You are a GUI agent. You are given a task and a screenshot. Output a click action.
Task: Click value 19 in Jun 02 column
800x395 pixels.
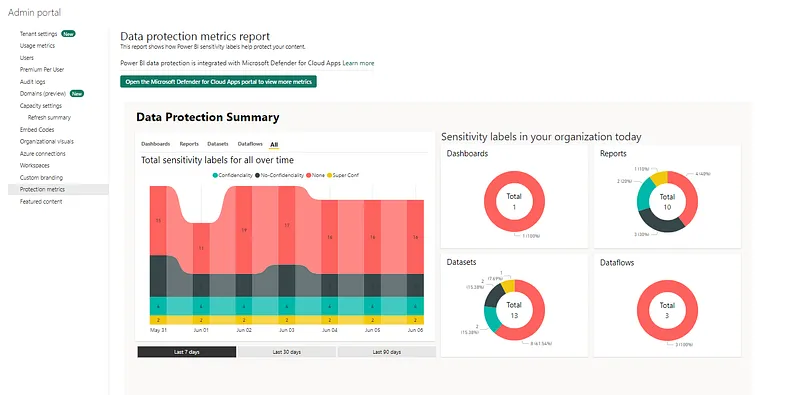click(x=244, y=230)
